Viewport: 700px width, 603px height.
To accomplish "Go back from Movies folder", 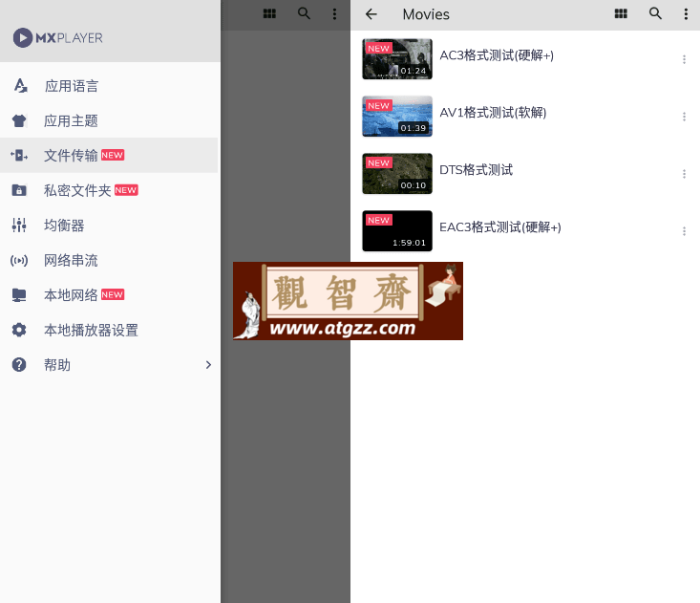I will click(x=371, y=14).
